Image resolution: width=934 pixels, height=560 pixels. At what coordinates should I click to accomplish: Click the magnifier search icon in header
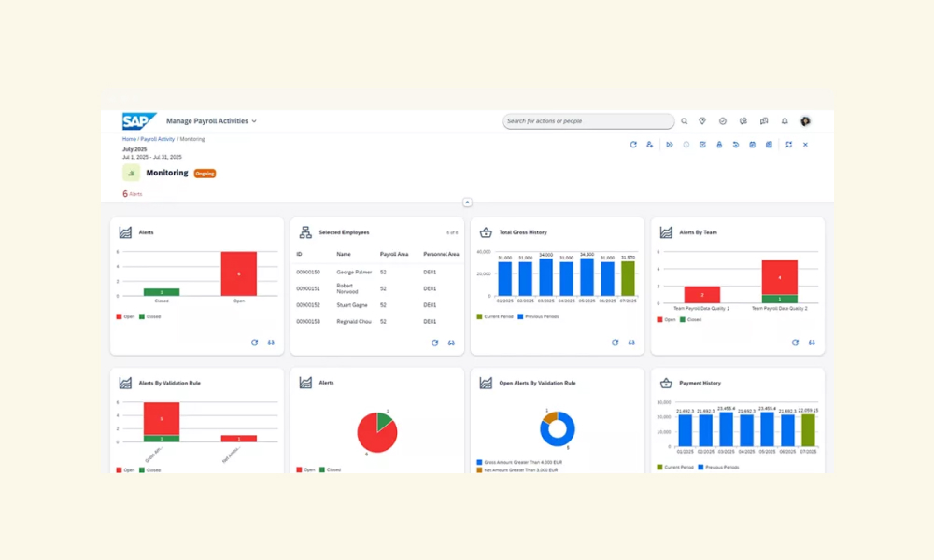[x=685, y=121]
